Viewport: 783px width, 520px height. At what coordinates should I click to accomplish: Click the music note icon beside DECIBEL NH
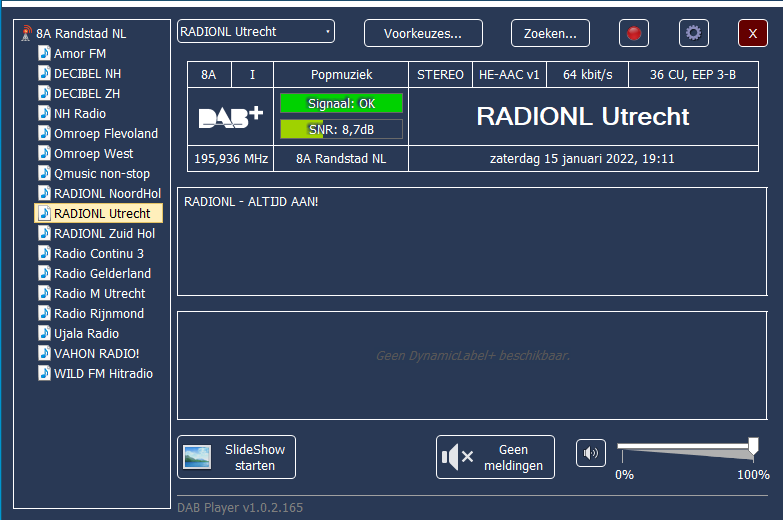click(x=44, y=73)
